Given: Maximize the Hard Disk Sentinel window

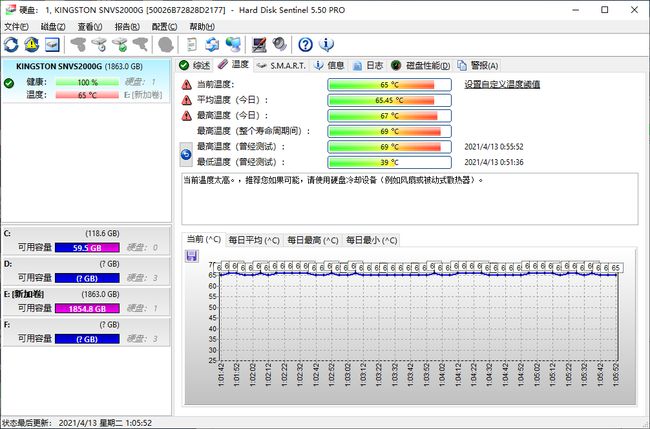Looking at the screenshot, I should click(x=605, y=10).
